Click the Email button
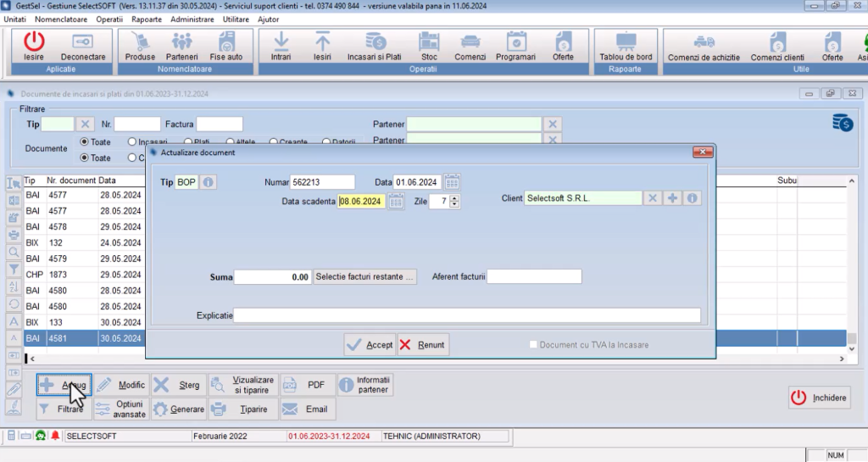Screen dimensions: 868x462 point(307,409)
